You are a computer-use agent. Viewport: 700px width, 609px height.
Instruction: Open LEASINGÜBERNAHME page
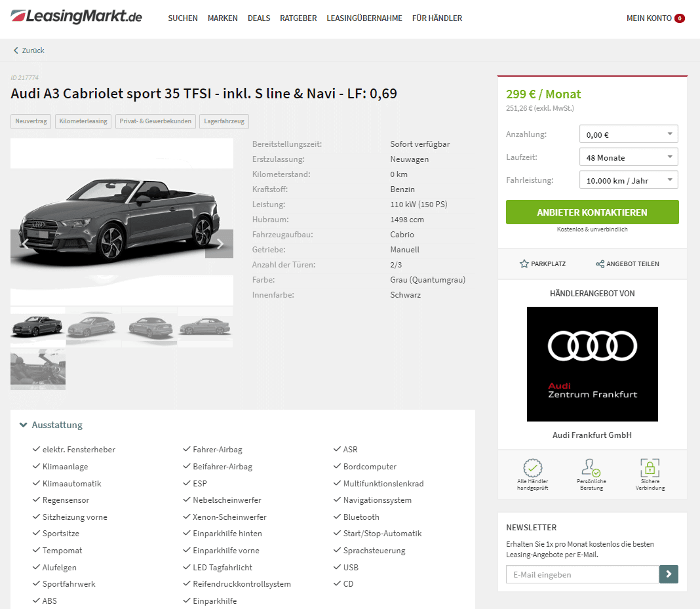point(364,18)
